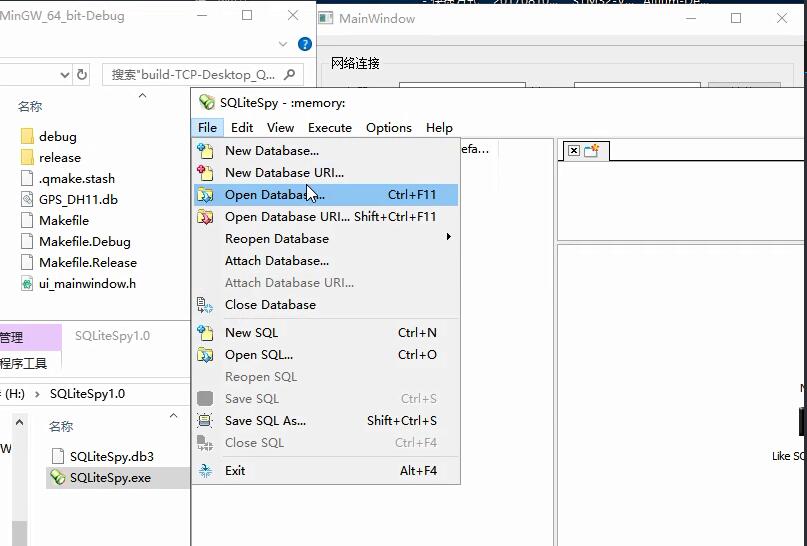Click the Exit menu icon

pyautogui.click(x=205, y=470)
